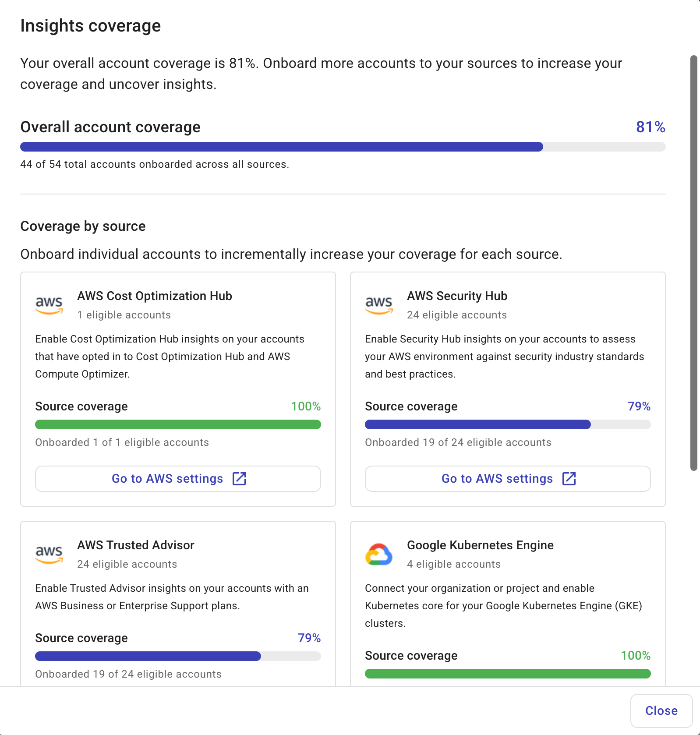Click the AWS Trusted Advisor logo icon
The height and width of the screenshot is (735, 700).
pos(49,554)
